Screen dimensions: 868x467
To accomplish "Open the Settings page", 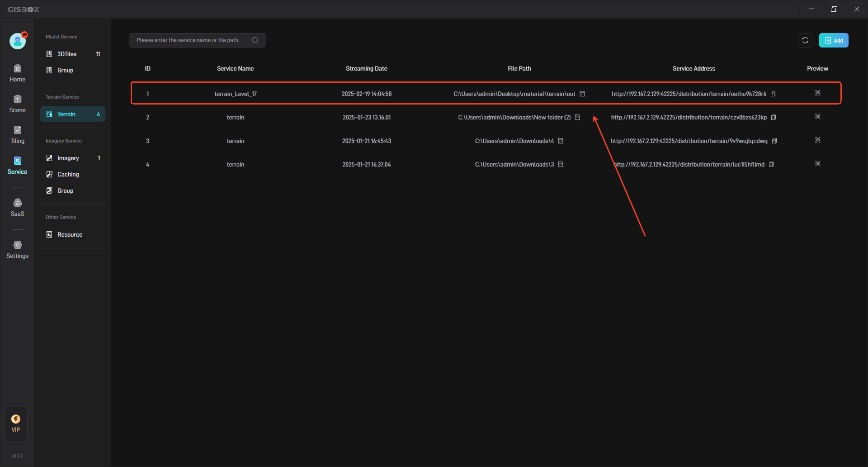I will pyautogui.click(x=17, y=249).
